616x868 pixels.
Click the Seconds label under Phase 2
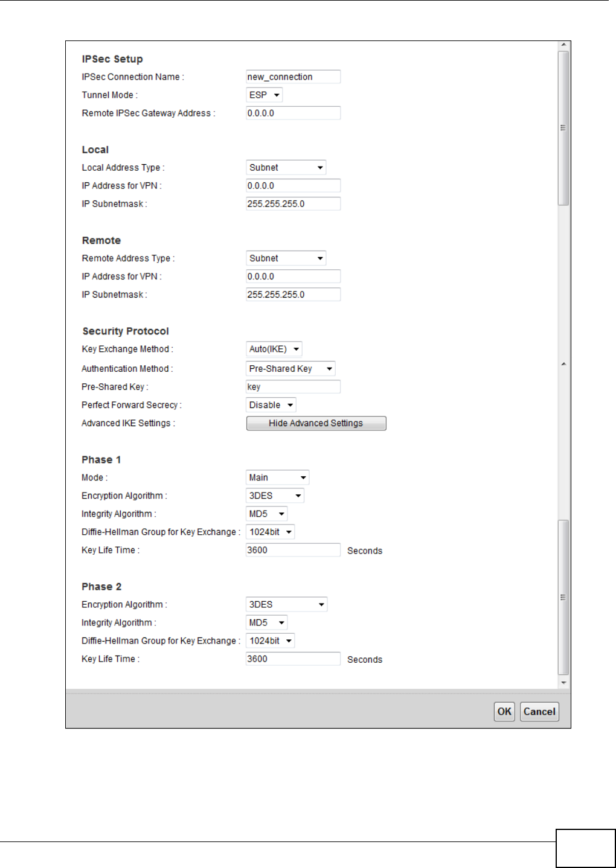365,659
